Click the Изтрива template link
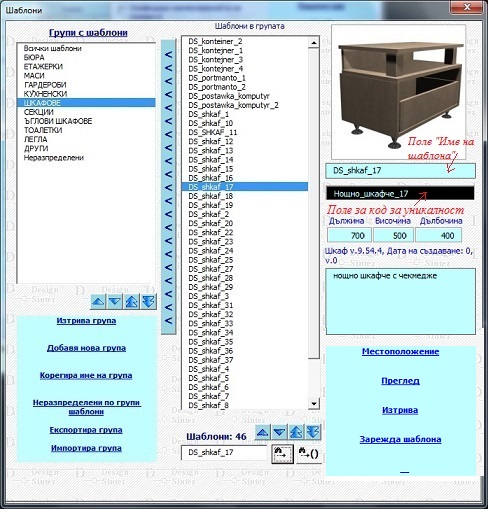This screenshot has height=509, width=488. point(400,410)
